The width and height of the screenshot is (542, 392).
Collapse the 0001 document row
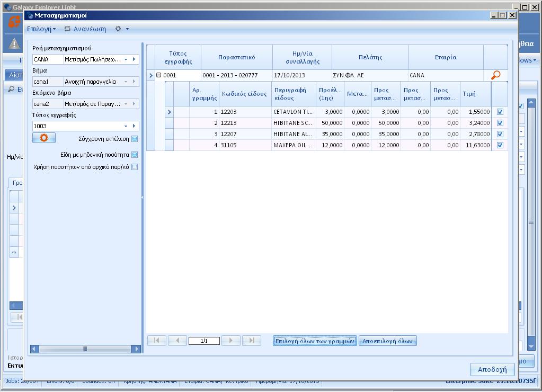(158, 75)
